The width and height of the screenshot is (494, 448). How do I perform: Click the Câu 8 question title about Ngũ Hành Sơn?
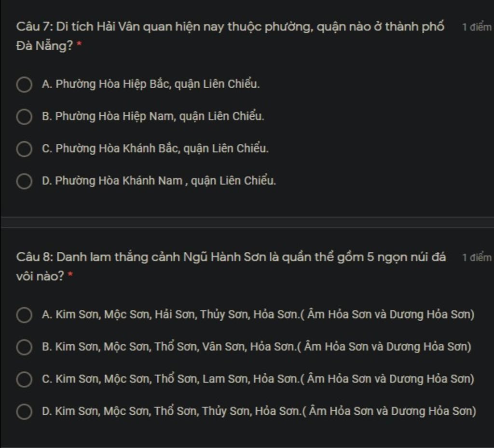point(231,267)
